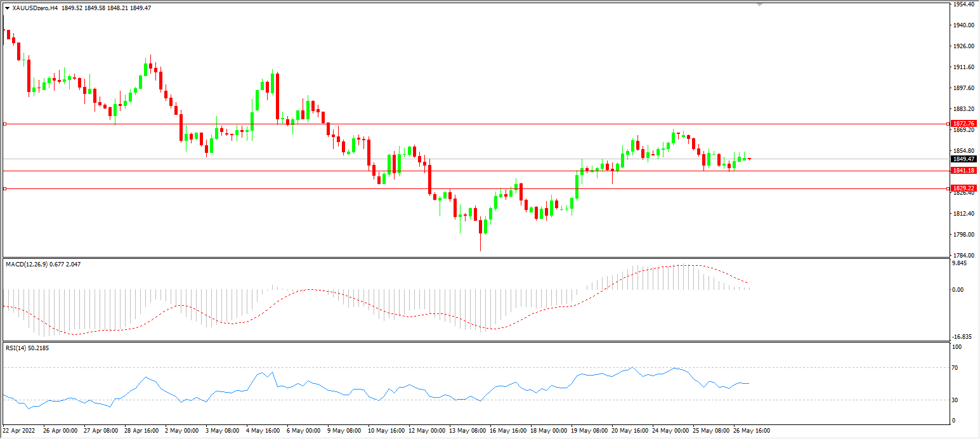
Task: Click the RSI(14) 50.2185 indicator label
Action: [27, 348]
